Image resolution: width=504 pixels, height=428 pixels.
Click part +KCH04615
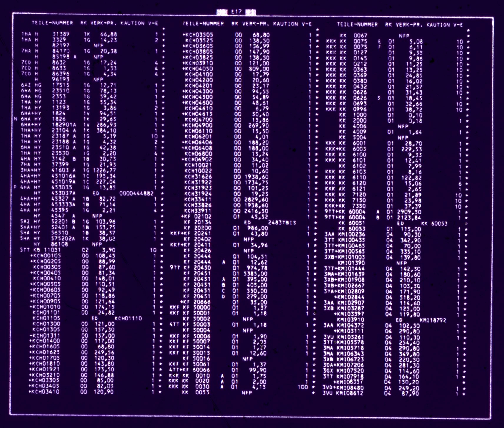(x=197, y=114)
